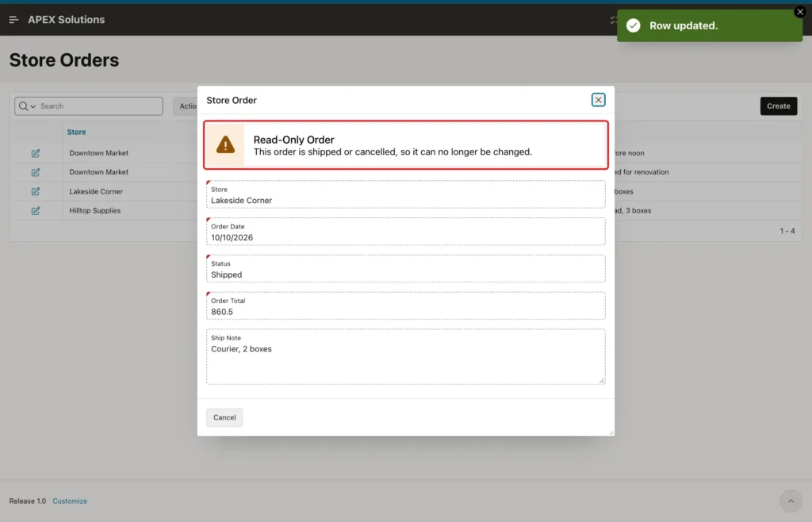Click the Ship Note resize handle
812x522 pixels.
click(602, 381)
